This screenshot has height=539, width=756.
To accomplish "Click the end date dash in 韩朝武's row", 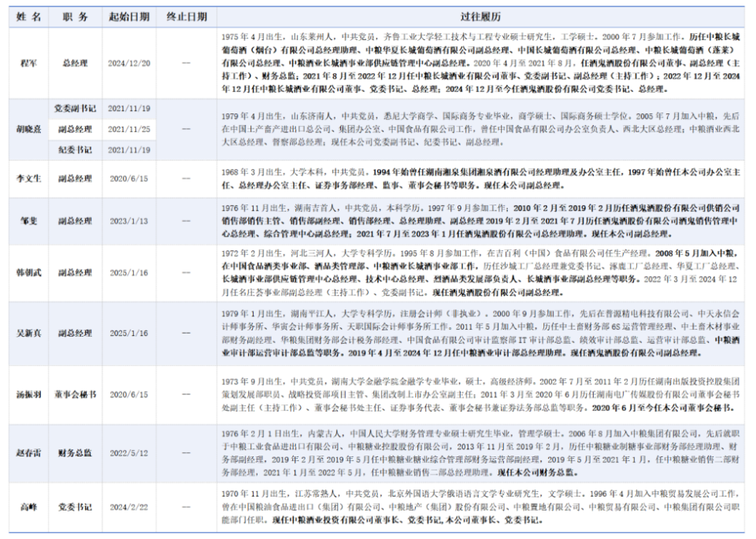I will [187, 272].
